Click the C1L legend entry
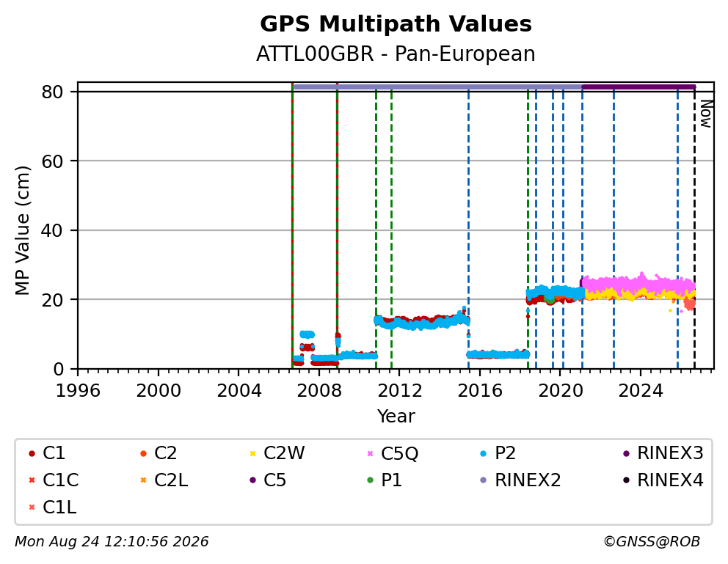Screen dimensions: 728x564 (x=52, y=508)
